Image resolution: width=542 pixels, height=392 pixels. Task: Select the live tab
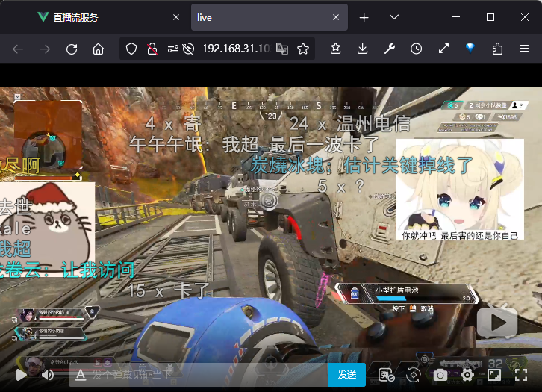click(261, 17)
